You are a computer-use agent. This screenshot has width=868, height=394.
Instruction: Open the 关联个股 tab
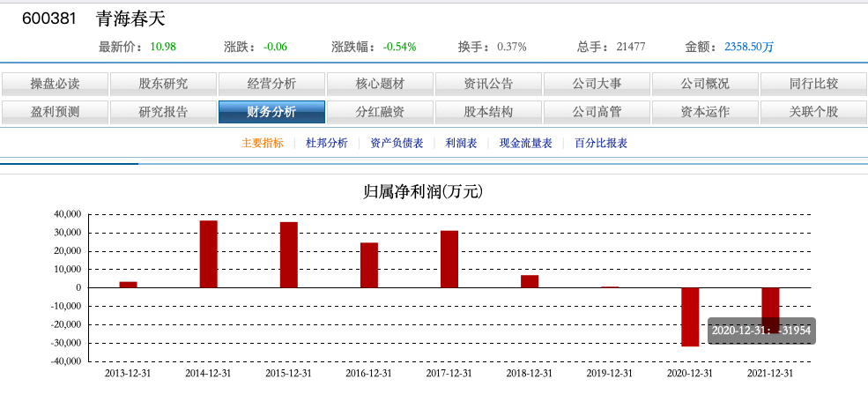[813, 112]
